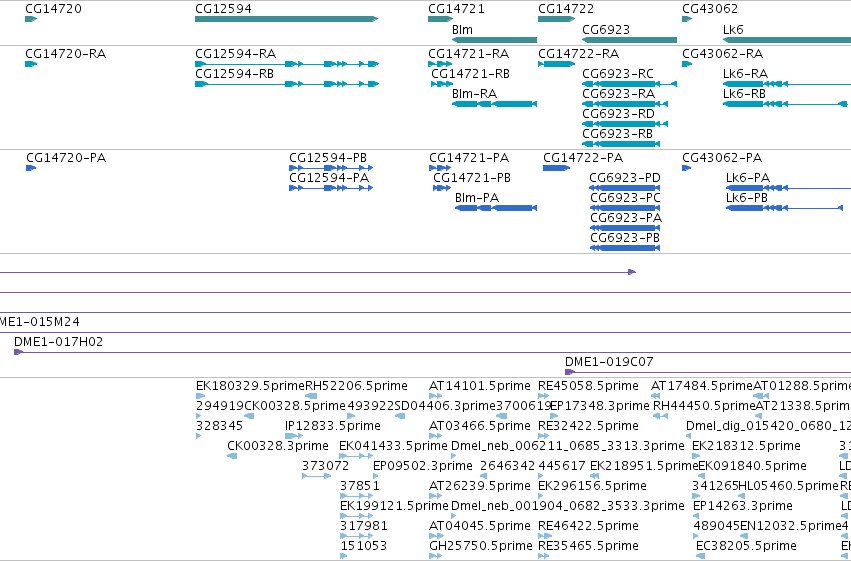
Task: Click the CG6923 gene bar
Action: tap(630, 40)
